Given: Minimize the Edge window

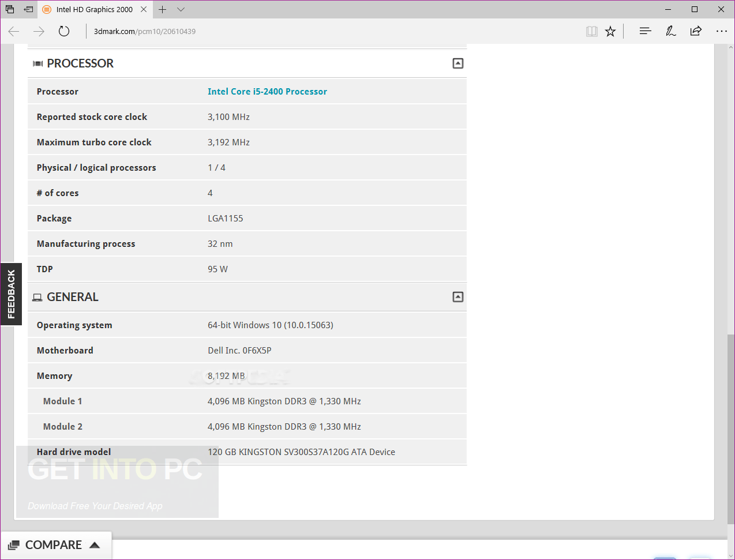Looking at the screenshot, I should (668, 9).
